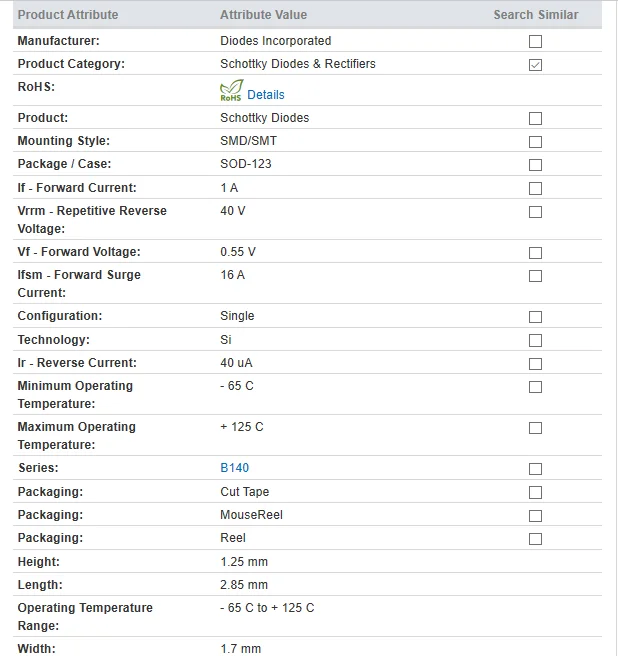Check the Manufacturer search similar checkbox
This screenshot has width=618, height=656.
pos(535,41)
